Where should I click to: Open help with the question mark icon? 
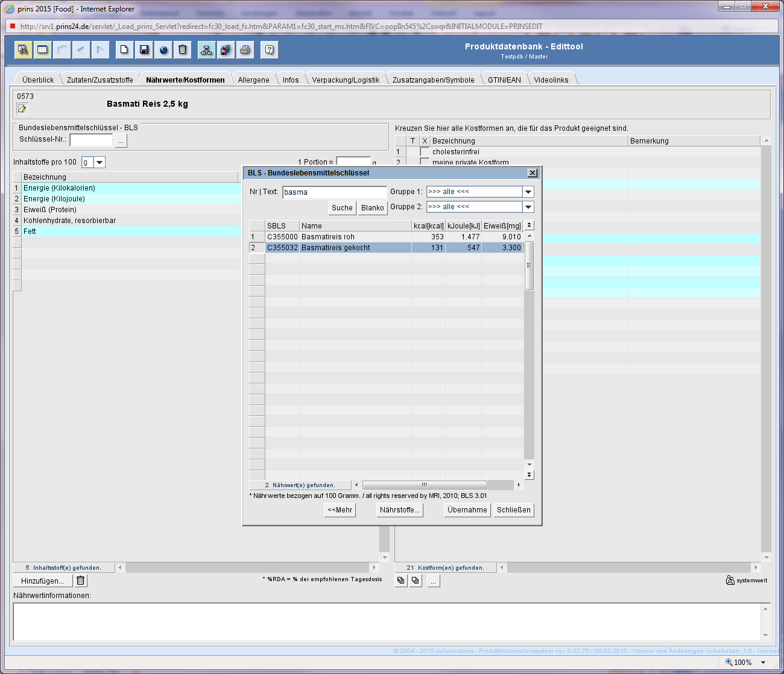click(x=269, y=49)
